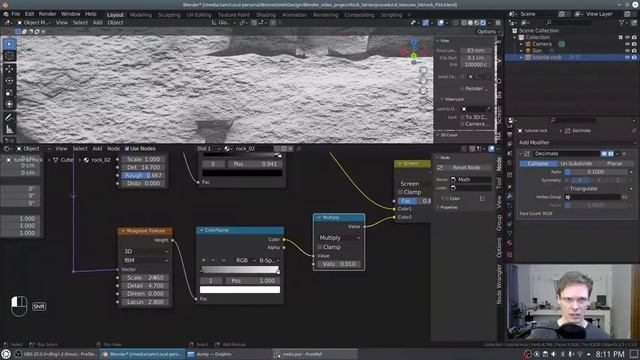This screenshot has width=640, height=360.
Task: Toggle Clamp checkbox in Screen node
Action: pos(400,192)
